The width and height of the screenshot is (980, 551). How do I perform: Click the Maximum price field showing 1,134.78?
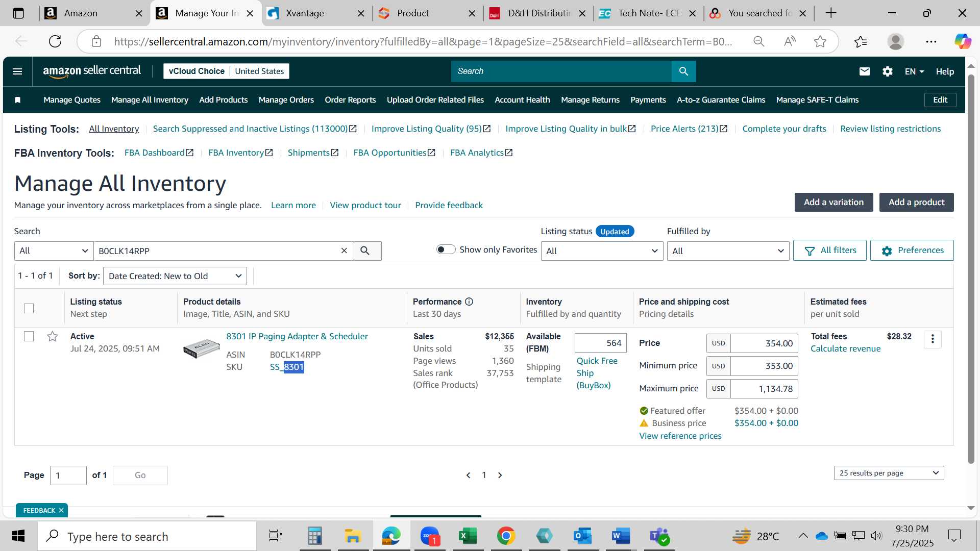pyautogui.click(x=764, y=389)
